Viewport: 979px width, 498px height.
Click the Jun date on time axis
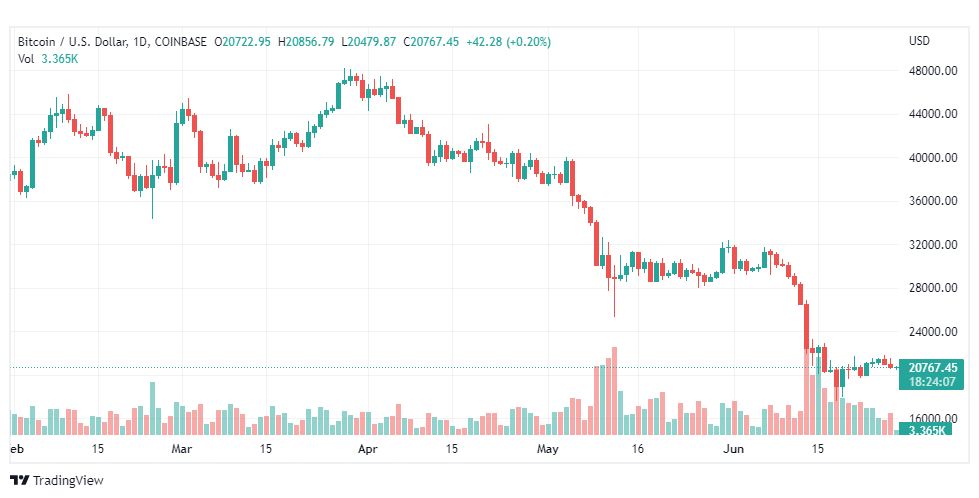[733, 449]
